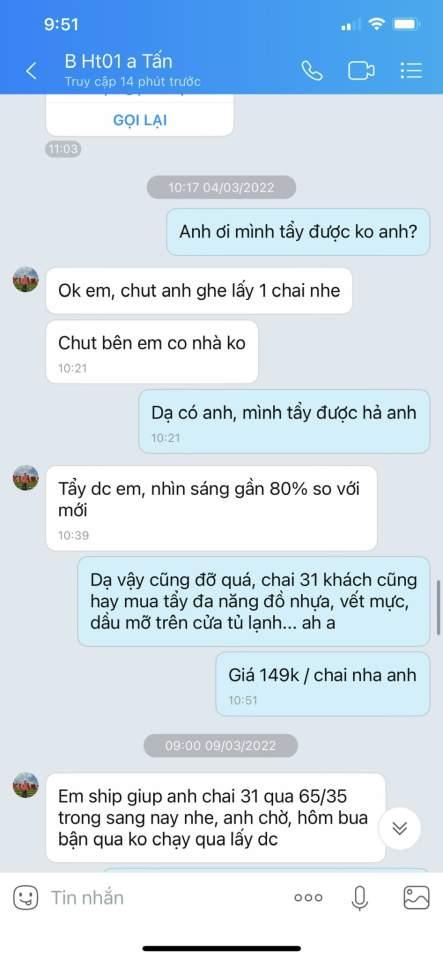443x960 pixels.
Task: Focus the Tin nhắn message input field
Action: click(x=165, y=898)
